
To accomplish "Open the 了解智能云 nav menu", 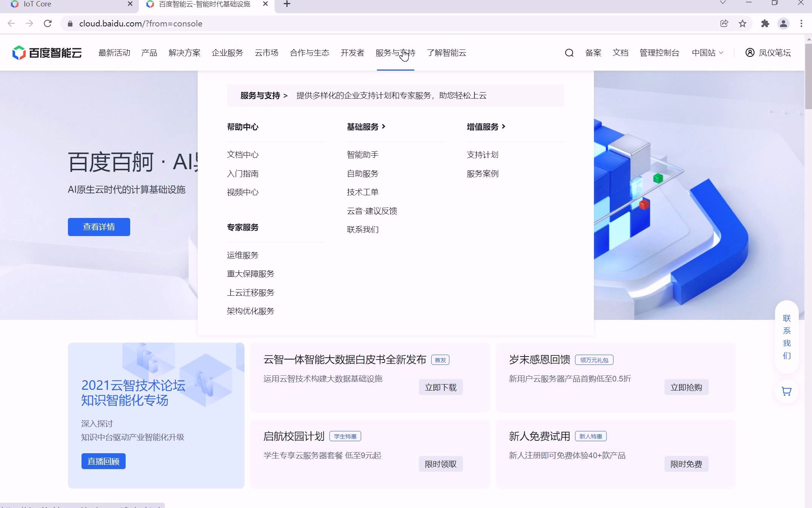I will click(446, 53).
